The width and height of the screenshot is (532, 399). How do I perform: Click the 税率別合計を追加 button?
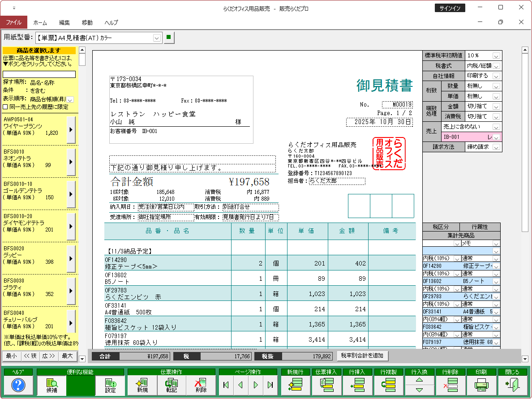[363, 356]
